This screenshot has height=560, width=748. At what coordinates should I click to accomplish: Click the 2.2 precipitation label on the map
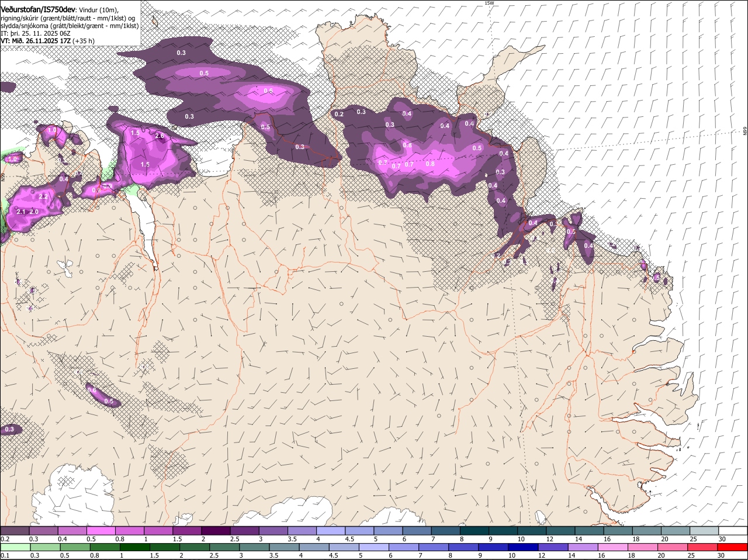pos(43,197)
